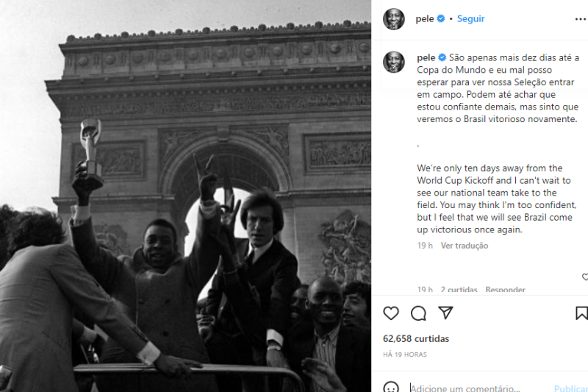This screenshot has width=588, height=392.
Task: Like the post with heart icon
Action: click(x=391, y=313)
